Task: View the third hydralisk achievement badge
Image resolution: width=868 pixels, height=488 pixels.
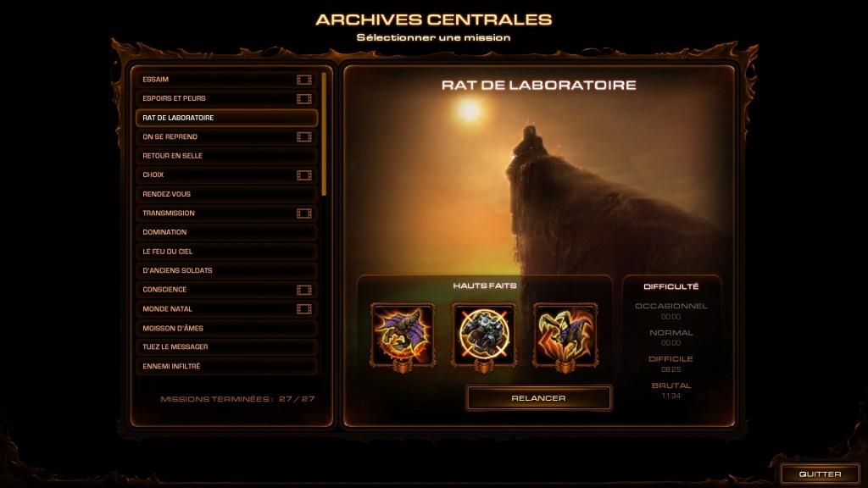Action: (565, 336)
